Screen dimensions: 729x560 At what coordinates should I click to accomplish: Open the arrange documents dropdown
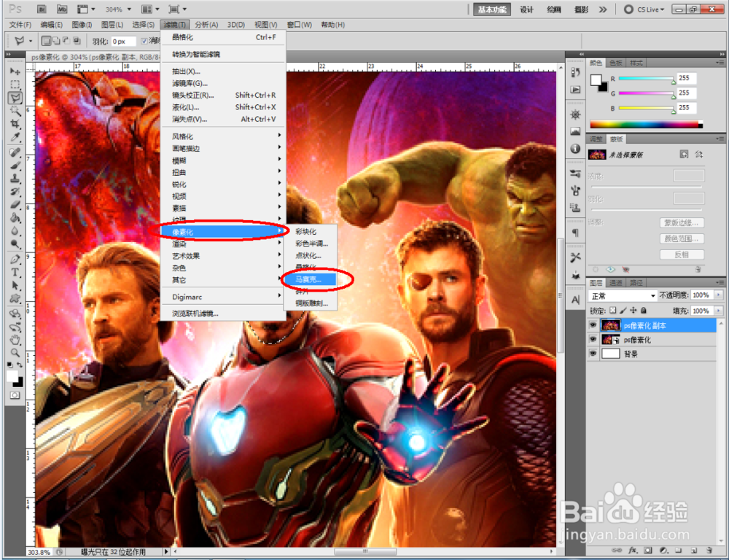point(149,9)
